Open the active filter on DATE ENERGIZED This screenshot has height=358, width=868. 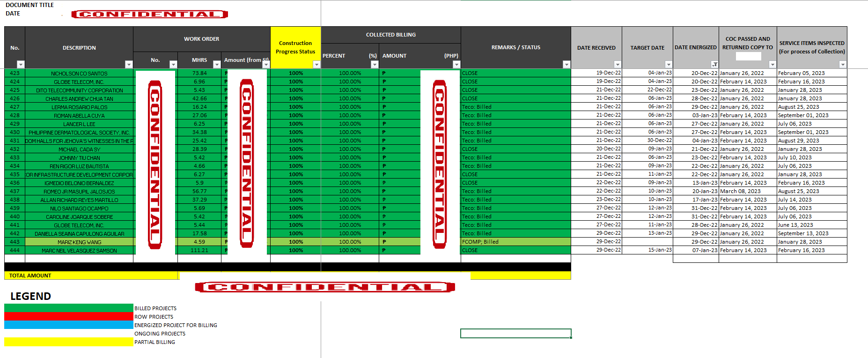click(x=714, y=64)
